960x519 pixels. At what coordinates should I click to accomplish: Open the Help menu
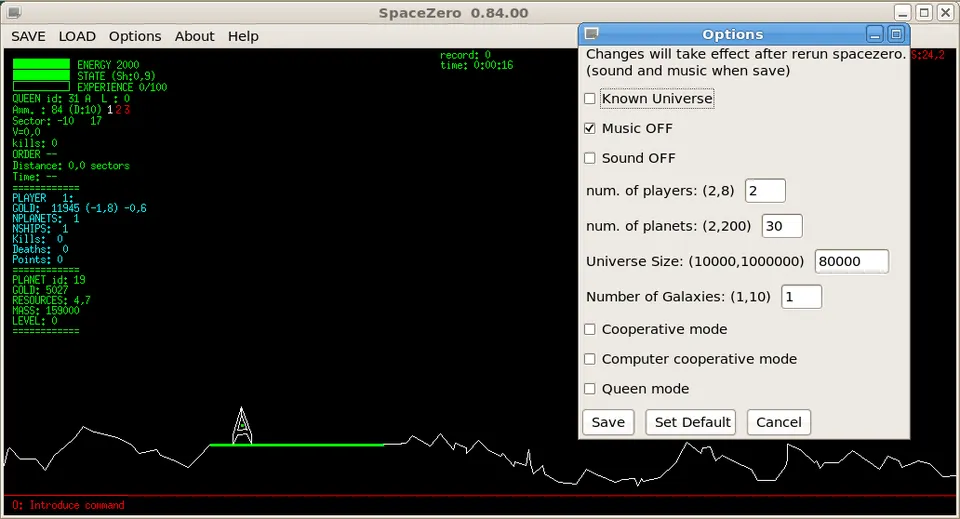(243, 36)
